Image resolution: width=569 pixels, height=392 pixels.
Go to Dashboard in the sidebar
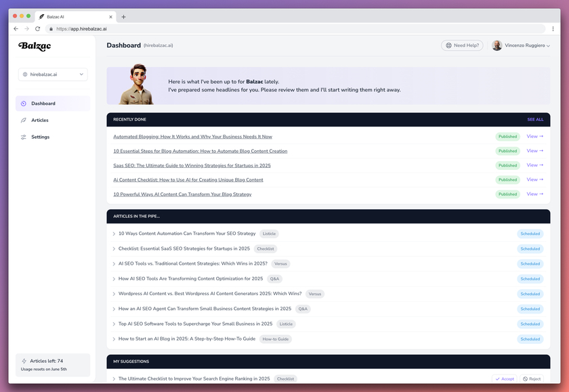coord(53,104)
